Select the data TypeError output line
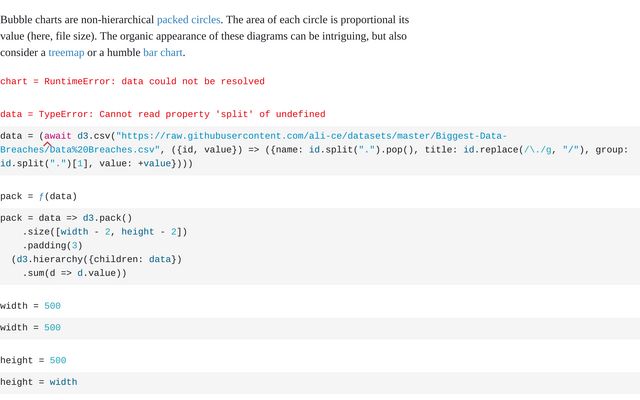Screen dimensions: 640x400 [162, 114]
